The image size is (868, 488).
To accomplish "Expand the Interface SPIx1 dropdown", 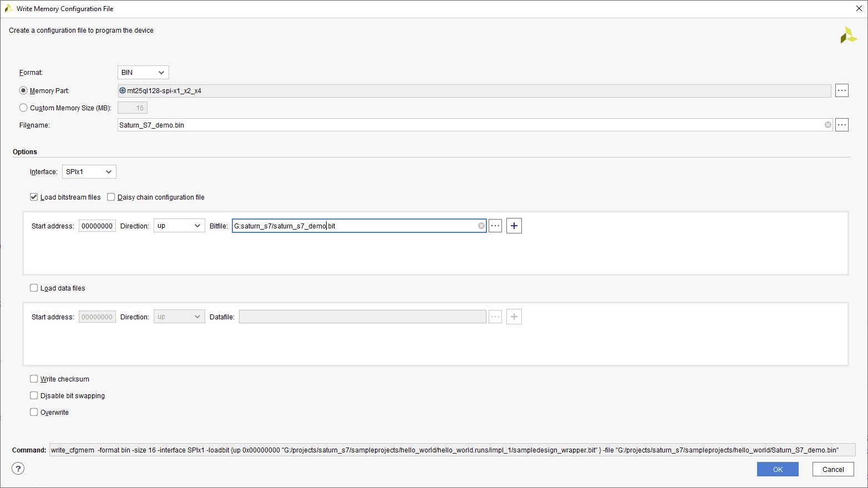I will 89,172.
